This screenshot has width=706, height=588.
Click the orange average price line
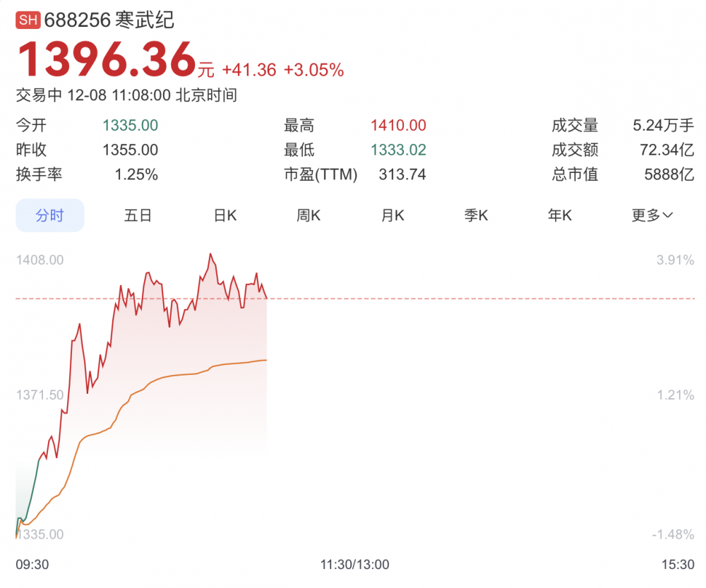[x=176, y=375]
